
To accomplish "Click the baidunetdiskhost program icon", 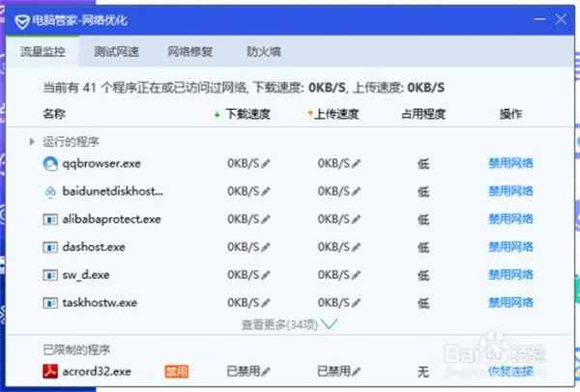I will coord(50,191).
